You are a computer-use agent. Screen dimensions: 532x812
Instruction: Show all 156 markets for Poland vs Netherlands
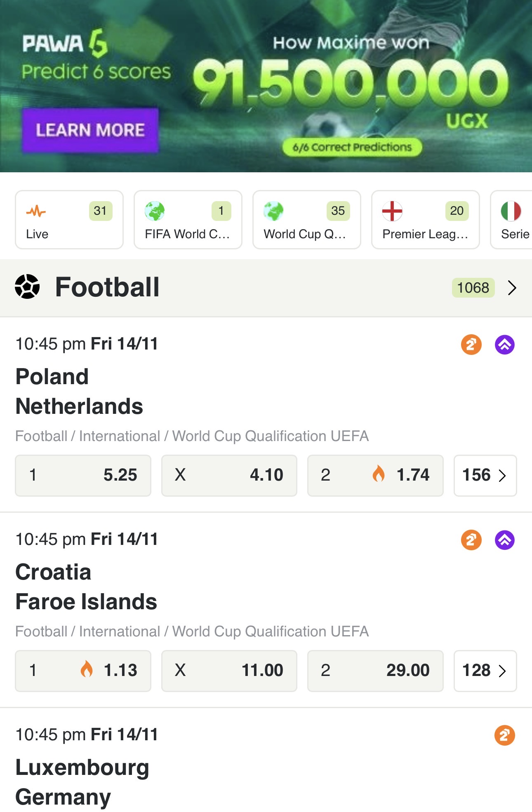pyautogui.click(x=485, y=475)
